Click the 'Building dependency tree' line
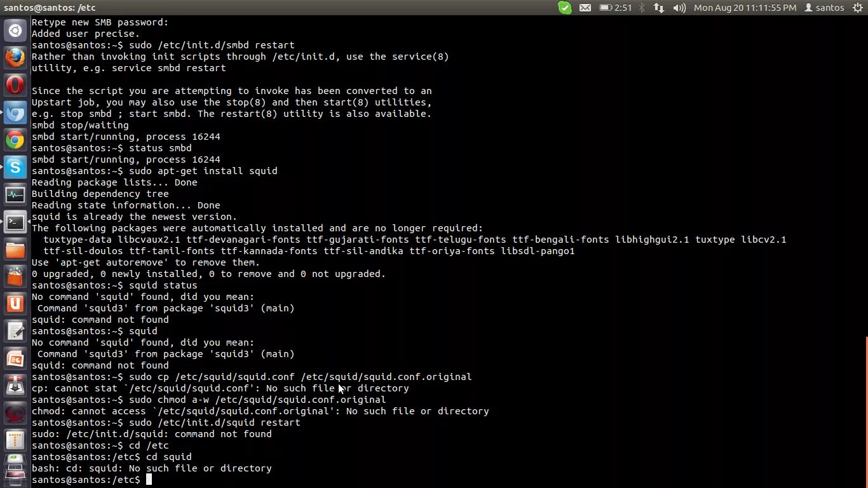The width and height of the screenshot is (868, 488). click(x=100, y=194)
